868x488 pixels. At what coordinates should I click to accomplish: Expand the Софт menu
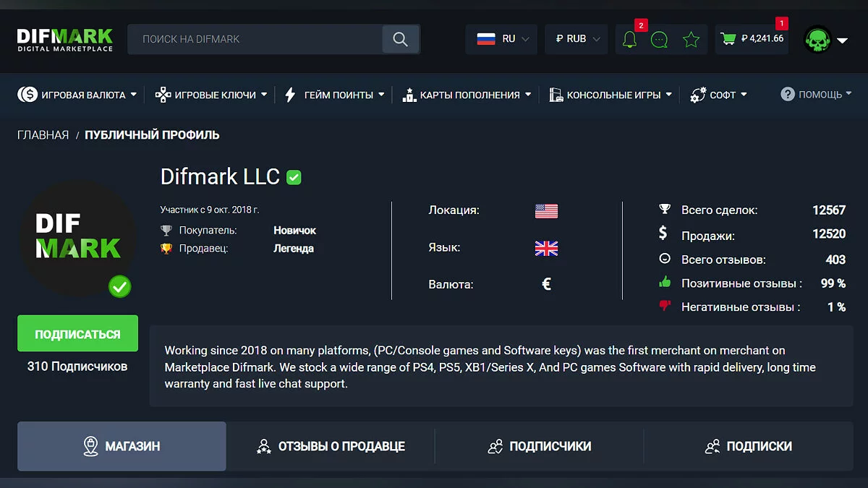744,95
